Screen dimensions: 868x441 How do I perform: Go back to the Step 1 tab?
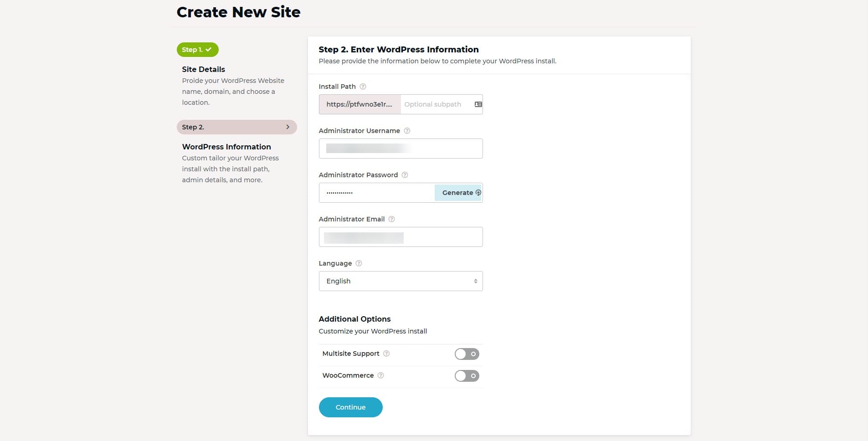(197, 50)
